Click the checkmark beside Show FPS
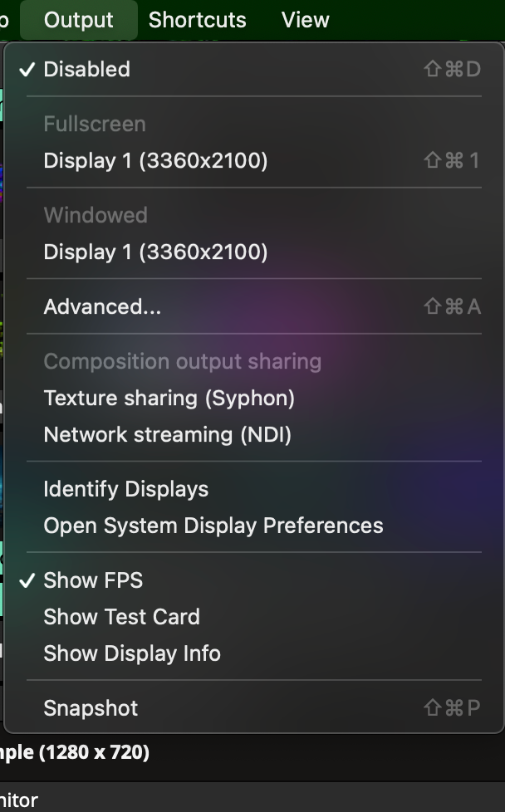 pyautogui.click(x=27, y=580)
